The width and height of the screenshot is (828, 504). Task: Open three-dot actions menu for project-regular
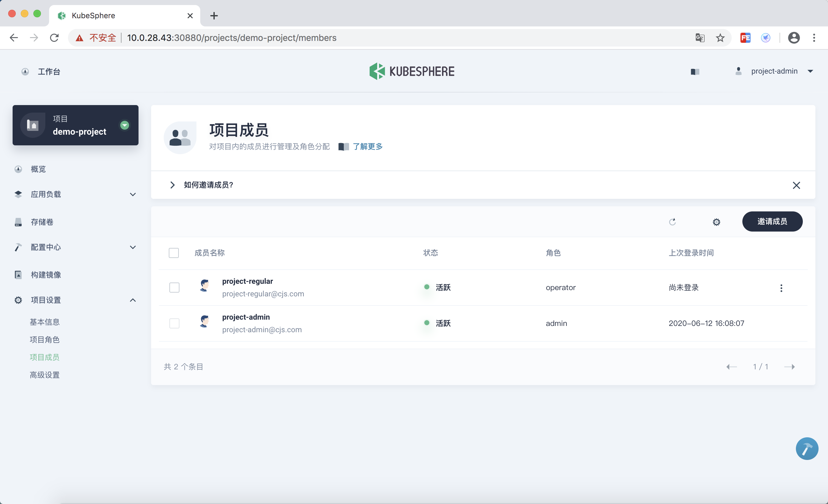[x=781, y=288]
